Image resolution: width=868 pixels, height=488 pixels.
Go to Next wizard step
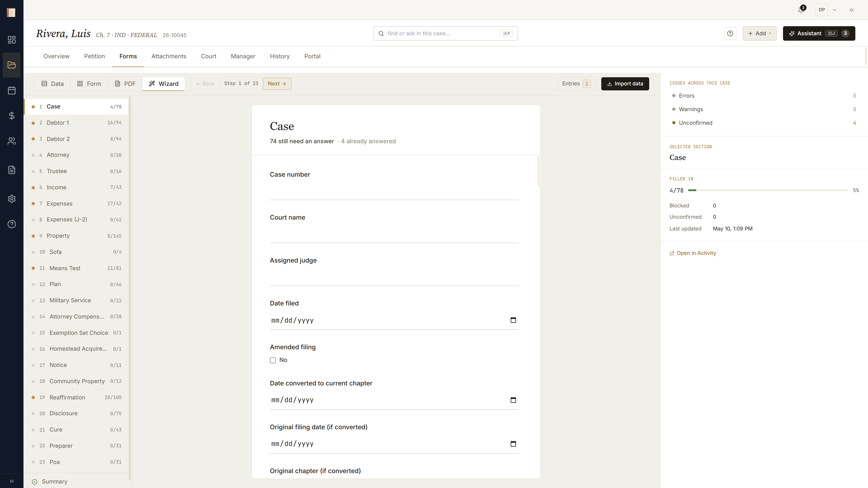[277, 84]
